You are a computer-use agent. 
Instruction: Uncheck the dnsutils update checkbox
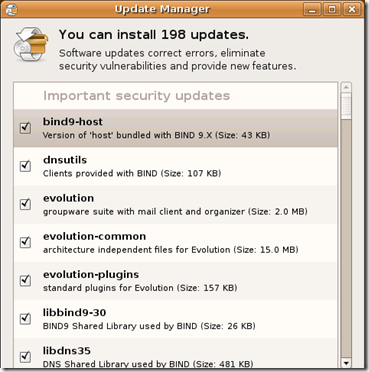(x=25, y=166)
